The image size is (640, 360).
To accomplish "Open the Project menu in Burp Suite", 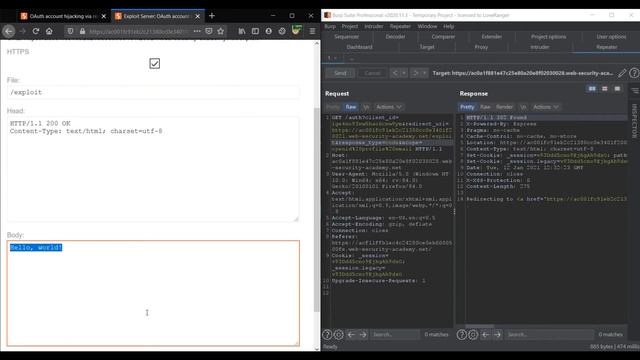I will tap(349, 26).
